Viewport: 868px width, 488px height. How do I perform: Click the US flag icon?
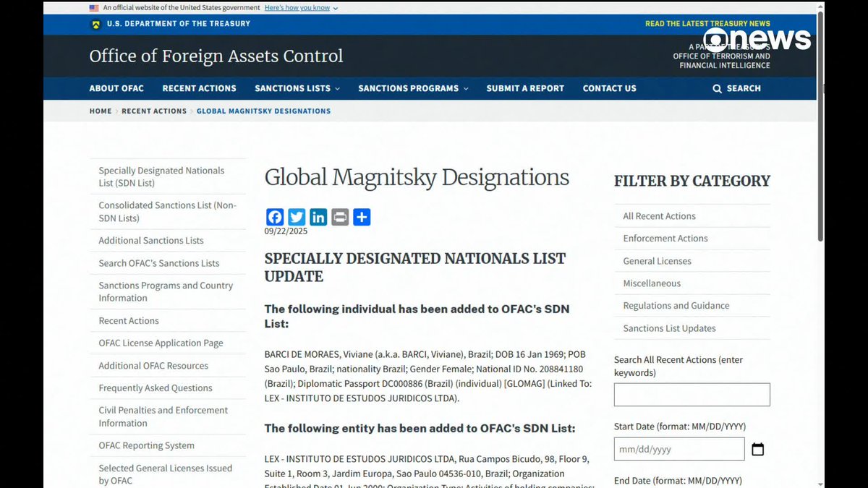pos(94,8)
